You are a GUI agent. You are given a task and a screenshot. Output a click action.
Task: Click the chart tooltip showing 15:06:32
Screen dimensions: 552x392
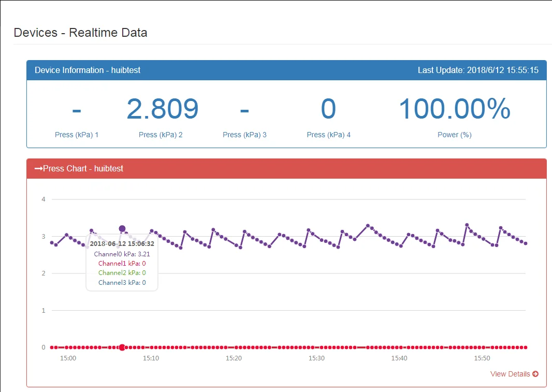(122, 263)
